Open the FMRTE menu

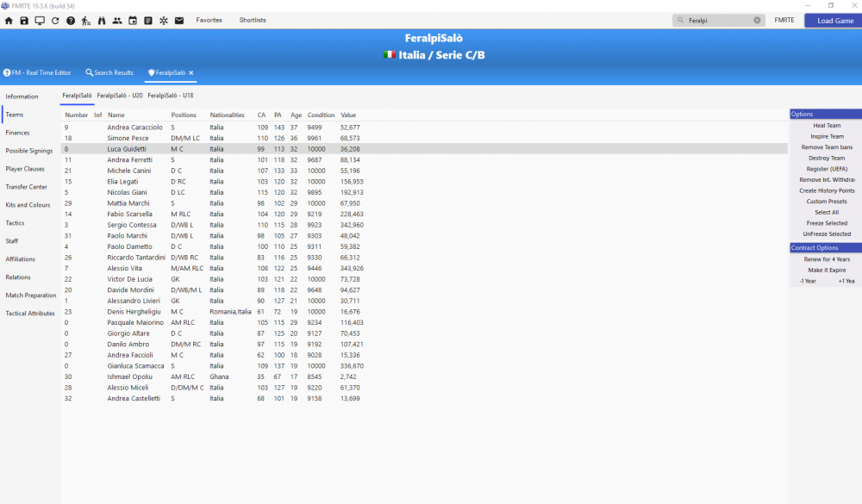(784, 21)
